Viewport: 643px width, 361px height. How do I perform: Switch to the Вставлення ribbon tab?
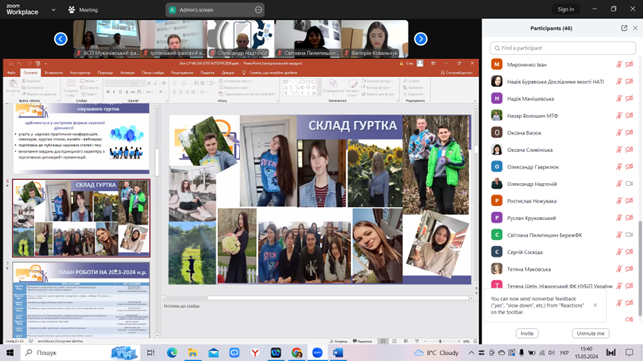[54, 73]
